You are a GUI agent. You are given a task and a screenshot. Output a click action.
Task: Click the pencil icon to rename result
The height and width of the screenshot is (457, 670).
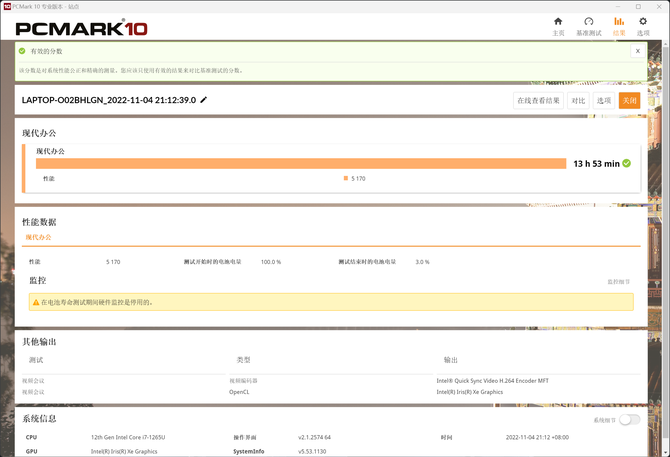204,100
